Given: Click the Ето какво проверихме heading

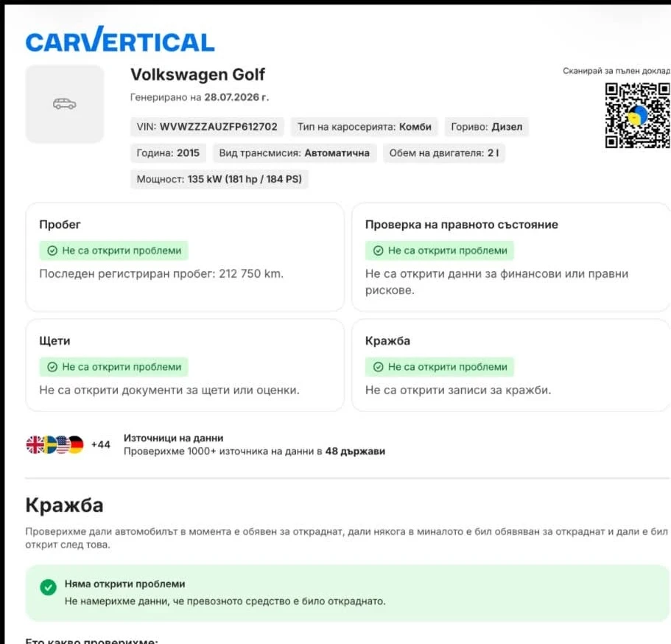Looking at the screenshot, I should [91, 640].
